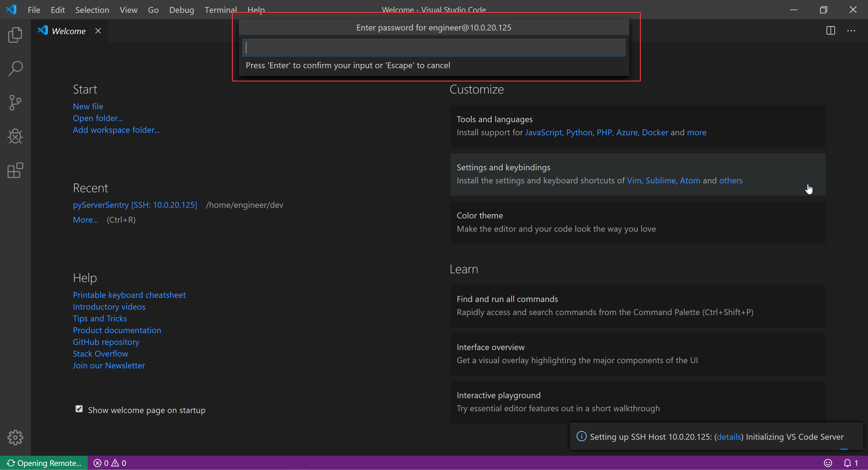
Task: Click Add workspace folder... link
Action: (x=116, y=130)
